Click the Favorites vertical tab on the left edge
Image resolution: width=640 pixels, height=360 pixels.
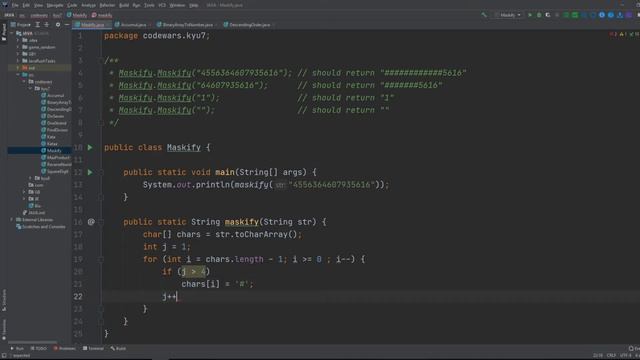tap(4, 329)
